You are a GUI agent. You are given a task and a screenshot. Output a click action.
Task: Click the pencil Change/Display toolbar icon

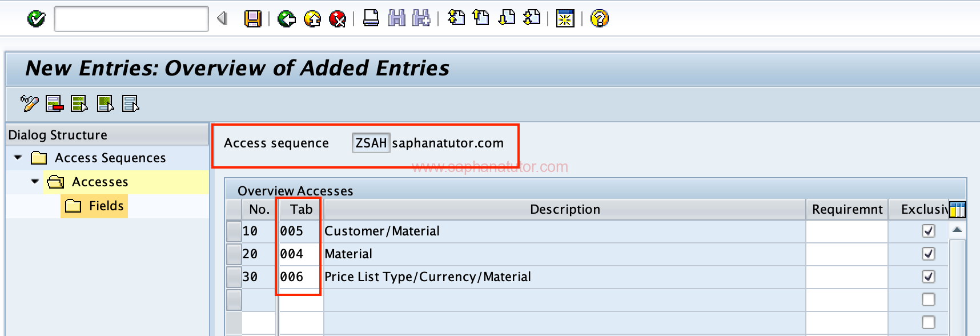[29, 103]
